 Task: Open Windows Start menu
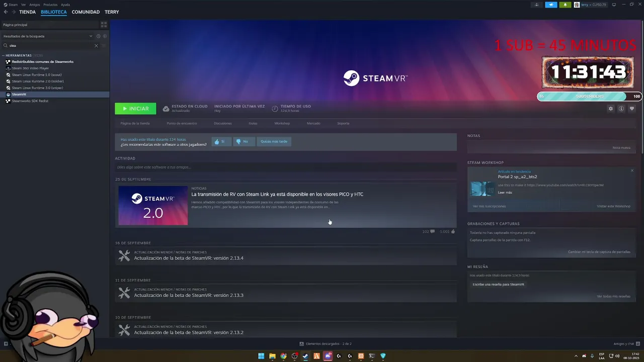(x=261, y=356)
